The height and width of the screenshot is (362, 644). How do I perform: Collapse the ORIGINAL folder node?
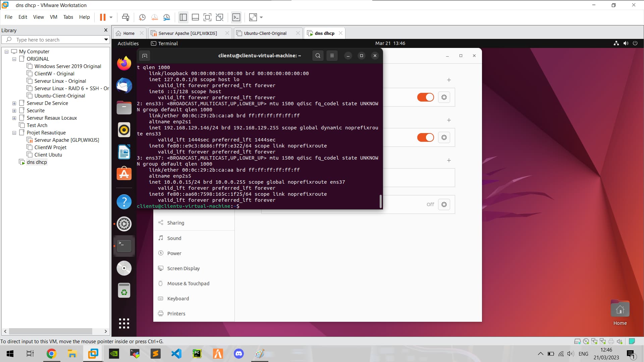[x=14, y=59]
